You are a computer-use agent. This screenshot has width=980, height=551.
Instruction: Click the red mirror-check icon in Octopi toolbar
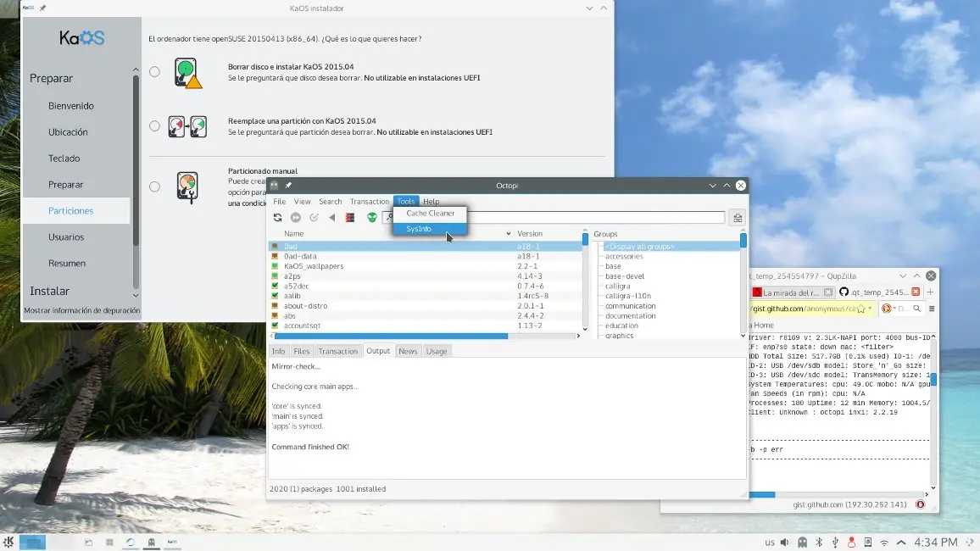pos(350,217)
